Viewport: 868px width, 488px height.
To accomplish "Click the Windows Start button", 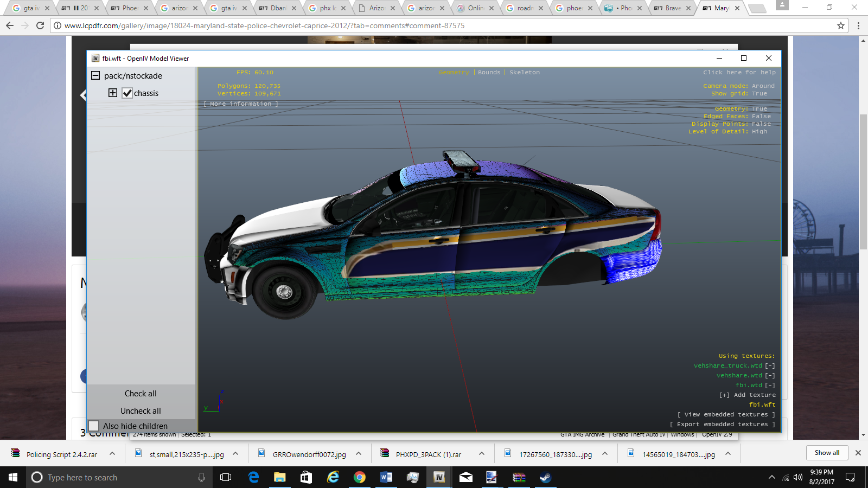I will pos(13,477).
